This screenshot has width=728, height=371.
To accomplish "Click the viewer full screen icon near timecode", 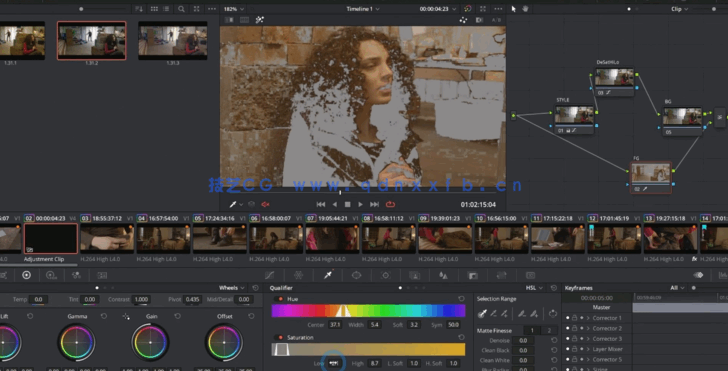I will [x=483, y=9].
